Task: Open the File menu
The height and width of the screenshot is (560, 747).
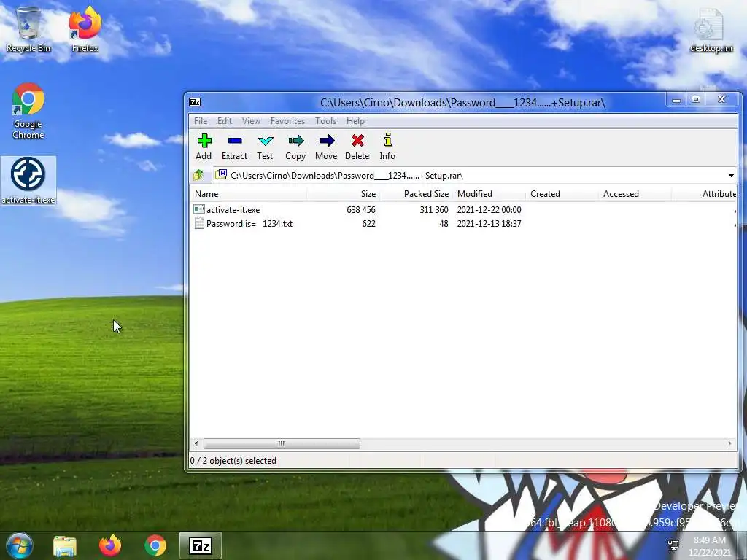Action: pos(201,121)
